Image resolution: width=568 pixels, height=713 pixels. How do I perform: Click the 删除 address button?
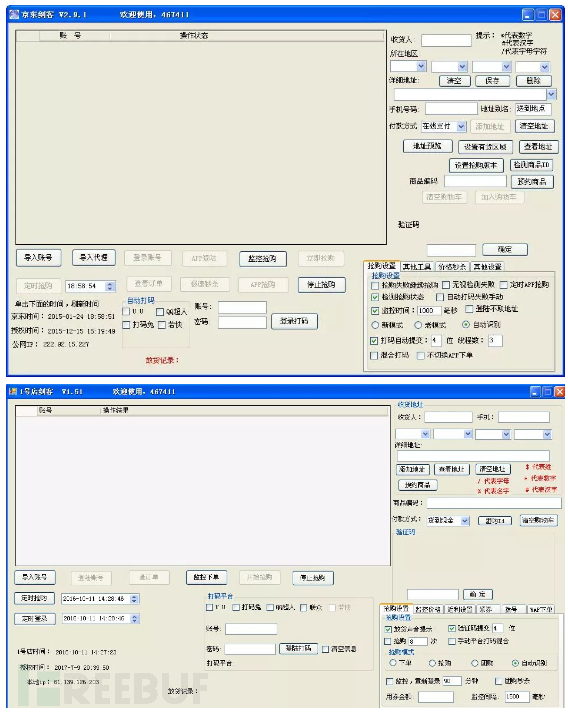(533, 81)
